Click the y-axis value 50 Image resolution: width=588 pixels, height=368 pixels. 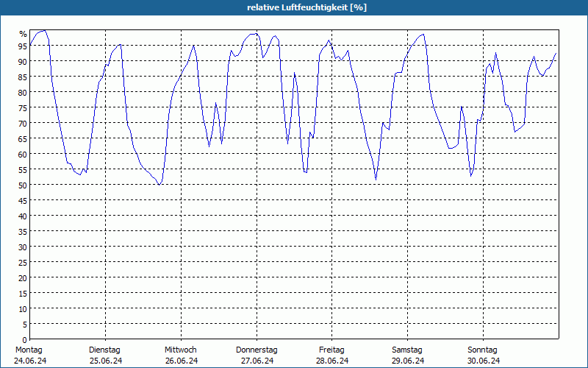pos(23,185)
